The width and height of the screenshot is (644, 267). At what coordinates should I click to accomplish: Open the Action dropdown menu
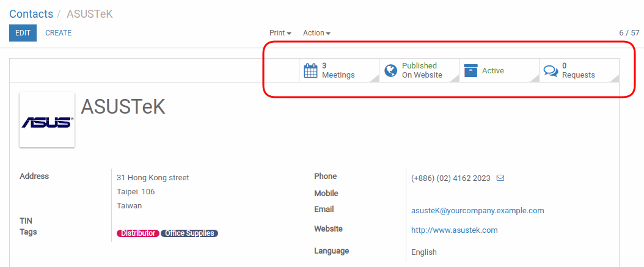click(317, 33)
